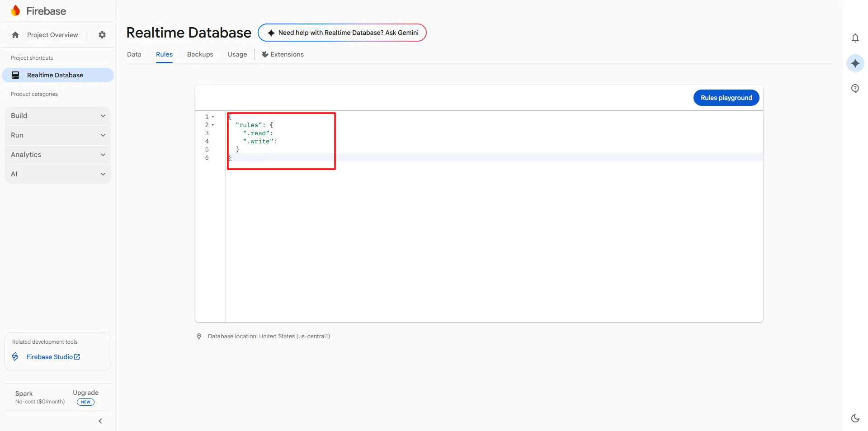
Task: Open the help question mark icon
Action: (x=855, y=88)
